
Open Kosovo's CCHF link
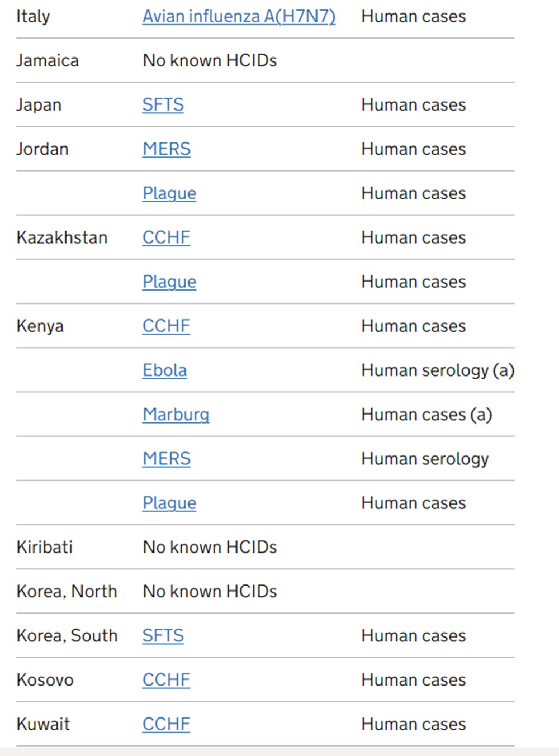tap(166, 680)
